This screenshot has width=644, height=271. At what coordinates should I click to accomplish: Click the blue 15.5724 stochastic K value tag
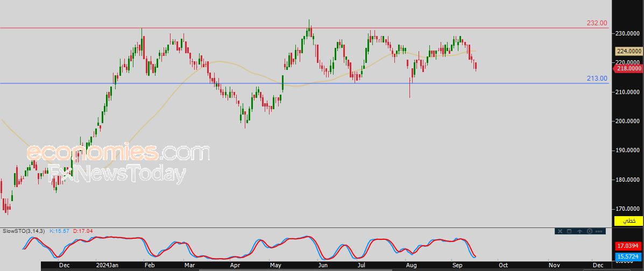(628, 257)
